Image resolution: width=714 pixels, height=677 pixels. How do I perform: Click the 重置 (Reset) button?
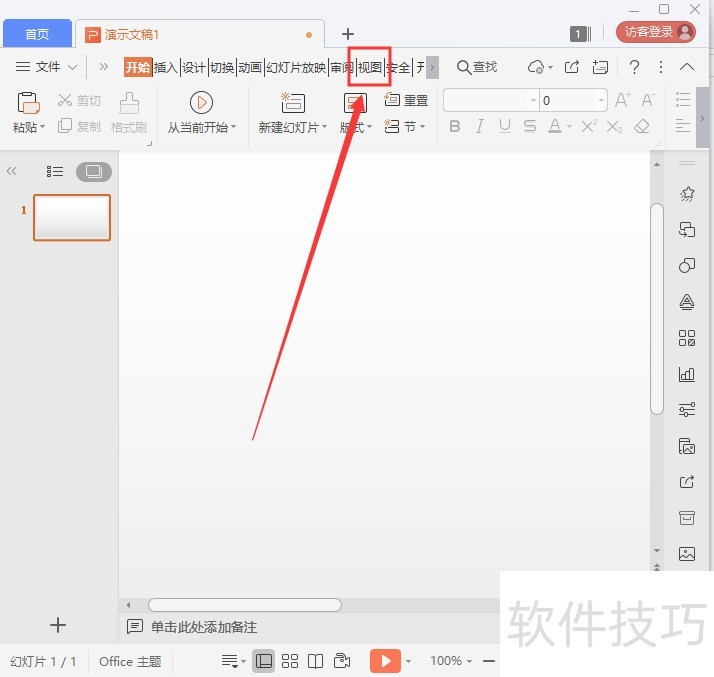tap(407, 100)
